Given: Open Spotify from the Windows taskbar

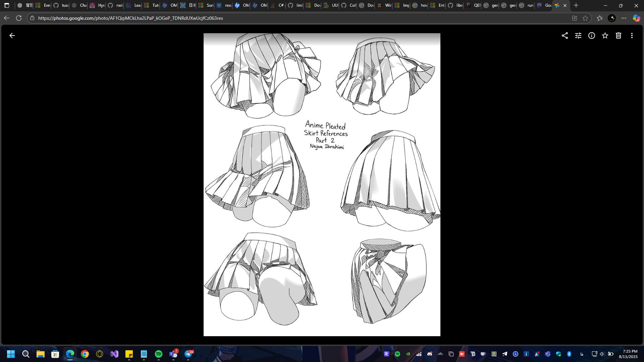Looking at the screenshot, I should click(159, 354).
